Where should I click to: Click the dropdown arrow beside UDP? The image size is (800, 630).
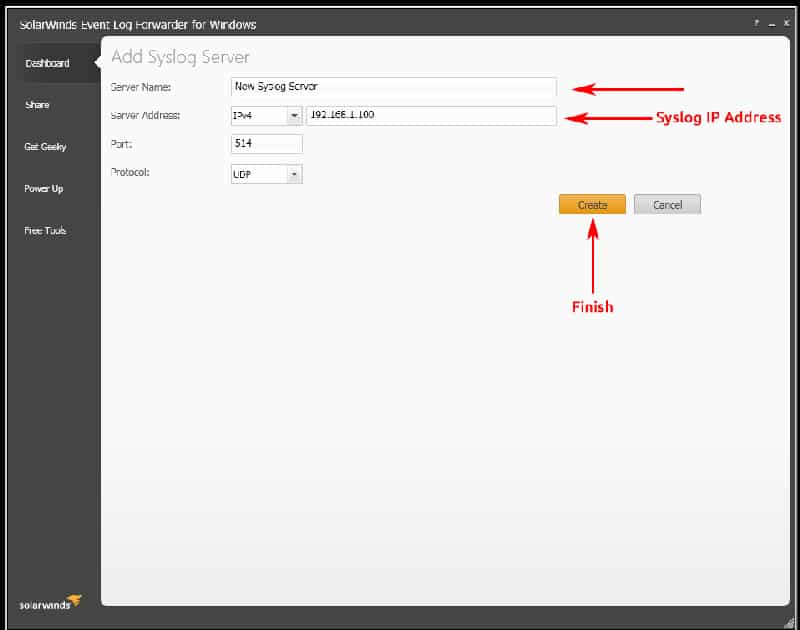point(296,173)
